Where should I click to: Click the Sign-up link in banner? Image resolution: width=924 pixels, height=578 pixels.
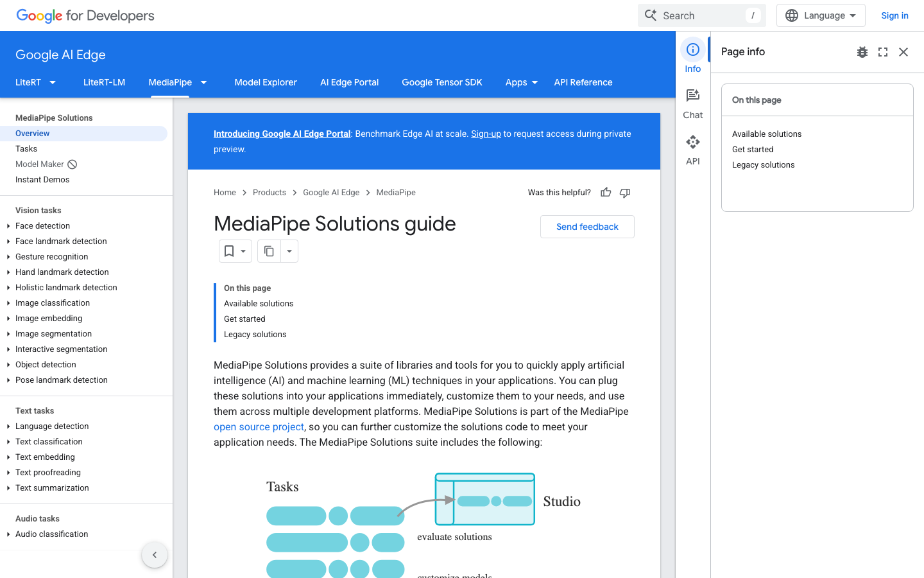(x=486, y=134)
